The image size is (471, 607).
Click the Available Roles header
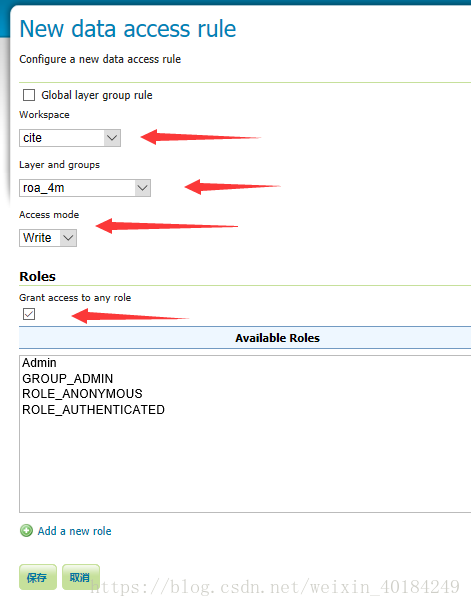[277, 338]
